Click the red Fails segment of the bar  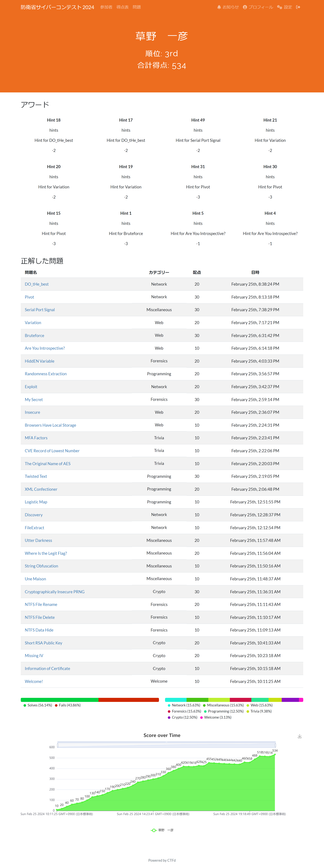[128, 700]
